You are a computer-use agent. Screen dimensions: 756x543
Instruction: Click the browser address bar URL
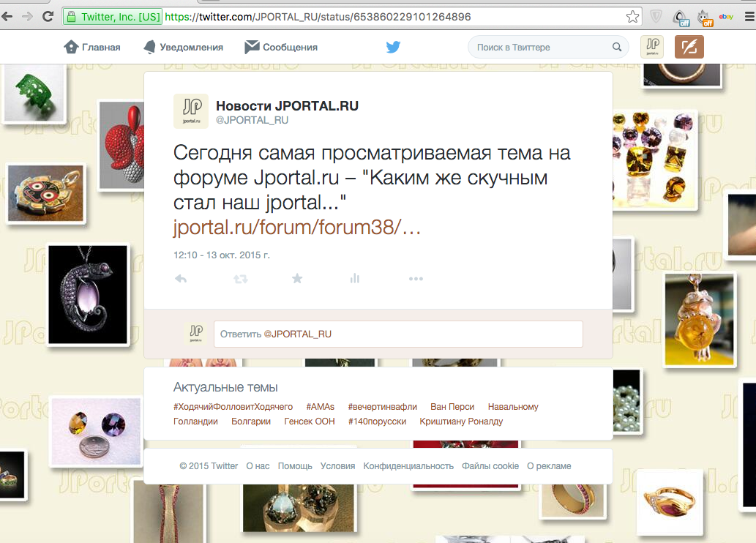(x=318, y=17)
